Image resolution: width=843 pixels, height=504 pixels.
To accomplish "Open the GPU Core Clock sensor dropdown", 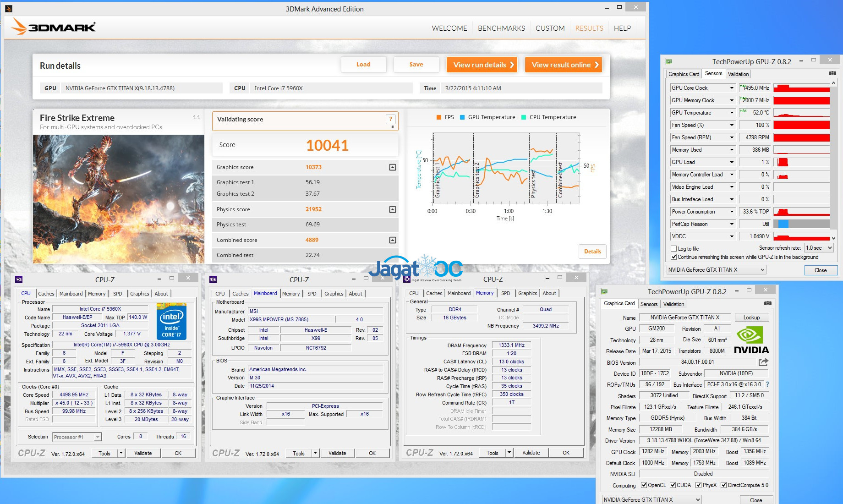I will click(731, 88).
